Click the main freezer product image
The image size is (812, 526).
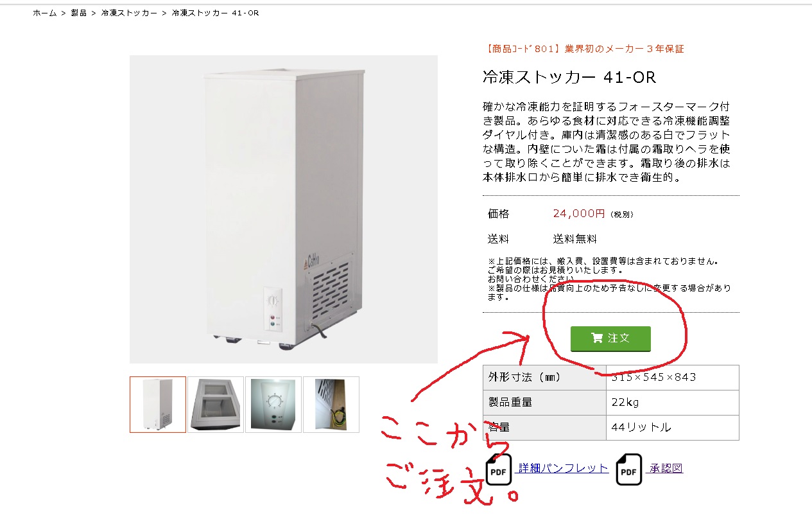284,209
